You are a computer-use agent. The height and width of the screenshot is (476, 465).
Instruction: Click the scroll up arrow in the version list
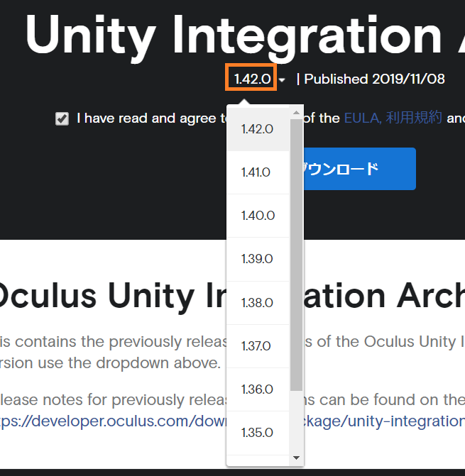point(296,113)
